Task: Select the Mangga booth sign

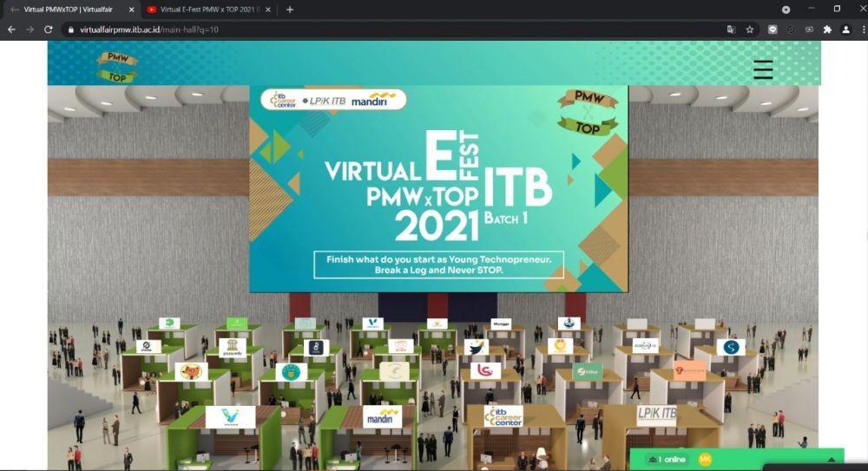Action: [501, 324]
